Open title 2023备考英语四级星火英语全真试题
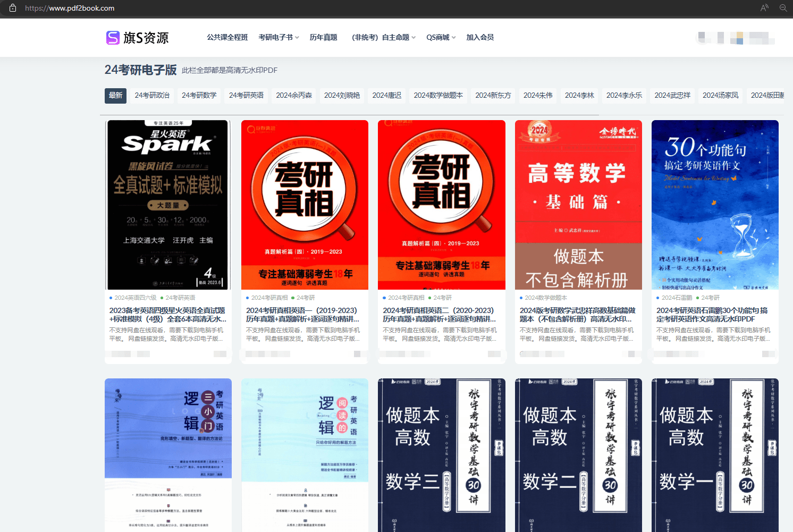This screenshot has height=532, width=793. pyautogui.click(x=167, y=315)
